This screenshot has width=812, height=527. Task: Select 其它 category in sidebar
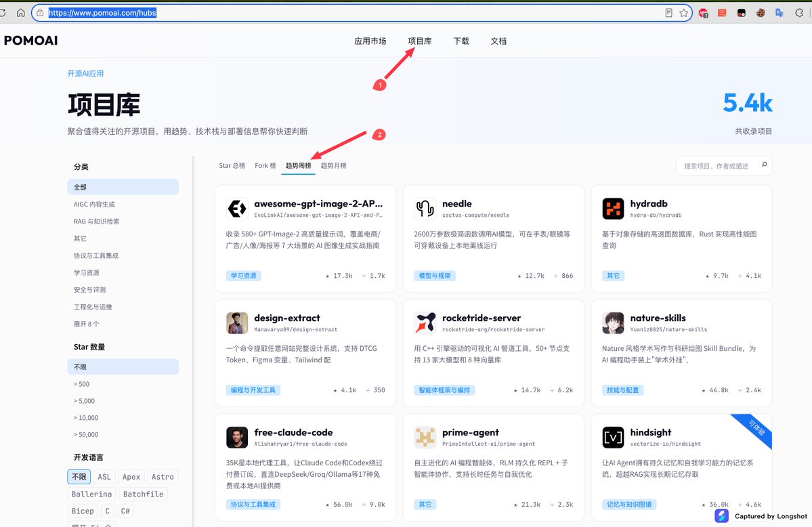(80, 238)
